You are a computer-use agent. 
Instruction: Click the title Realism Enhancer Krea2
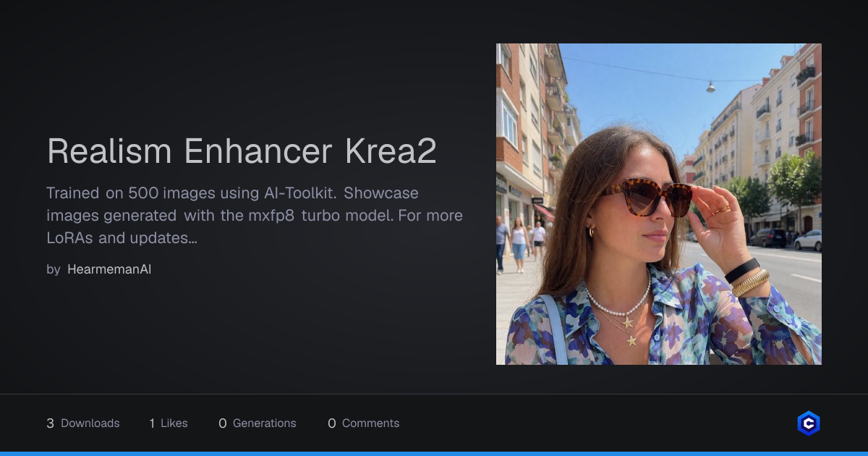coord(242,151)
